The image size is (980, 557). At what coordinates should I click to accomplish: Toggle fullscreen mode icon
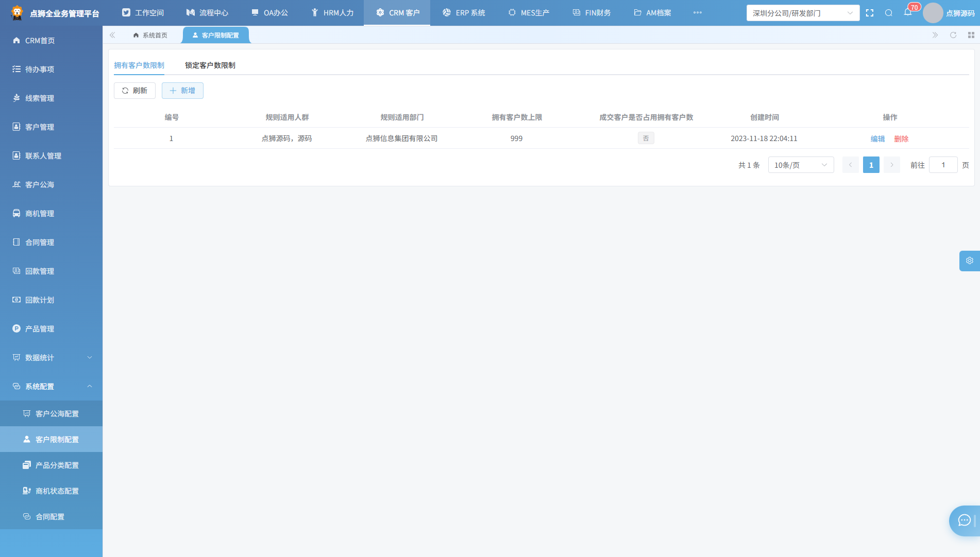(870, 13)
